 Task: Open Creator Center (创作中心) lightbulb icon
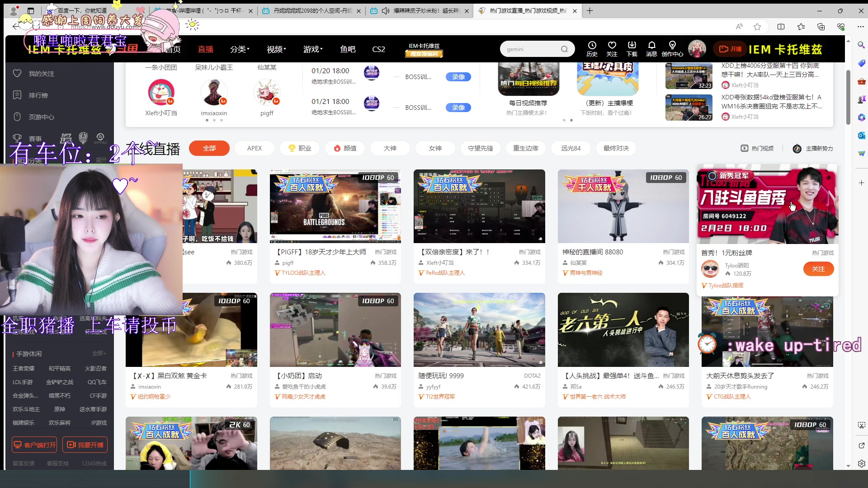tap(672, 45)
